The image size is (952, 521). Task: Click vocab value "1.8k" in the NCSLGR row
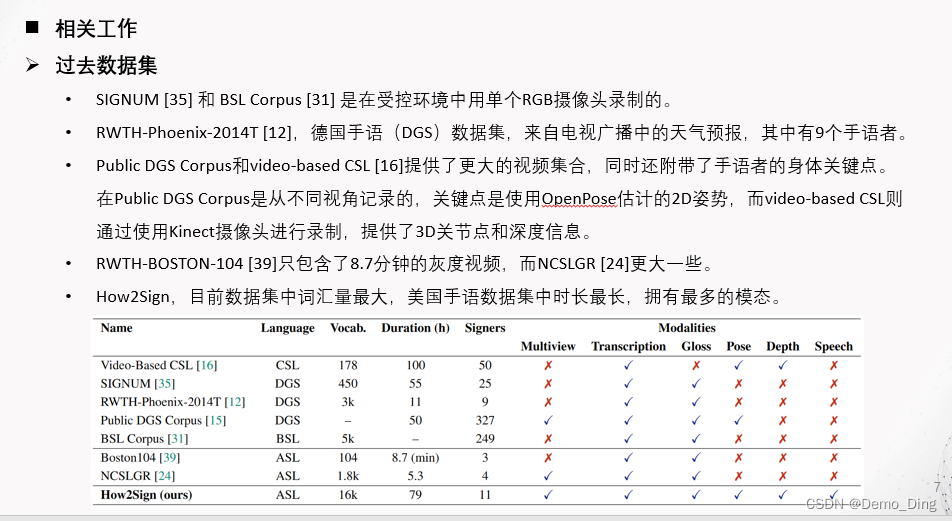(348, 475)
